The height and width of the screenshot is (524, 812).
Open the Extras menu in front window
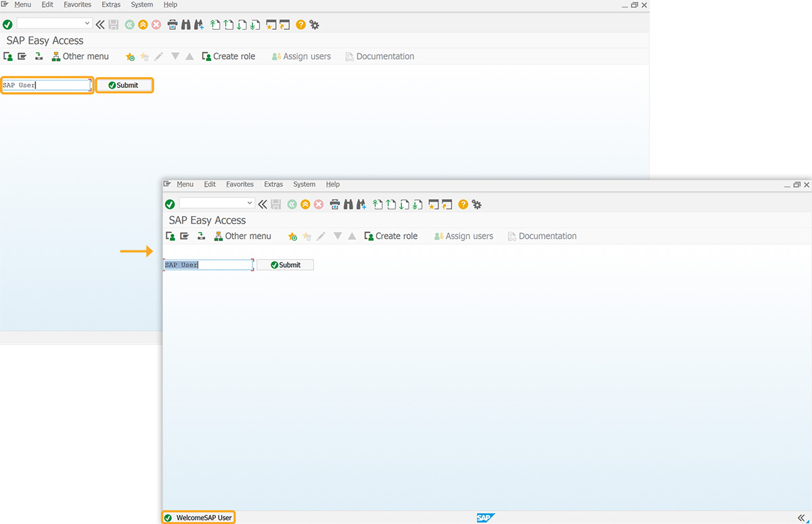[x=273, y=184]
